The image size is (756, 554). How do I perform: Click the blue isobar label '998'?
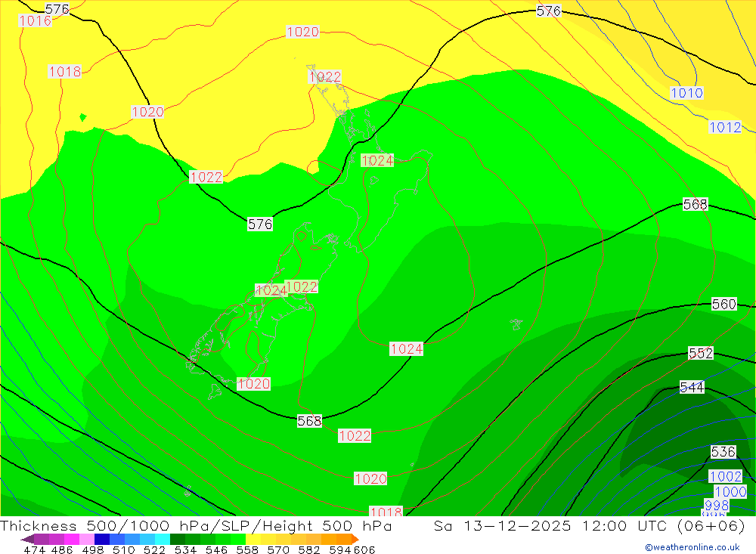pos(717,506)
